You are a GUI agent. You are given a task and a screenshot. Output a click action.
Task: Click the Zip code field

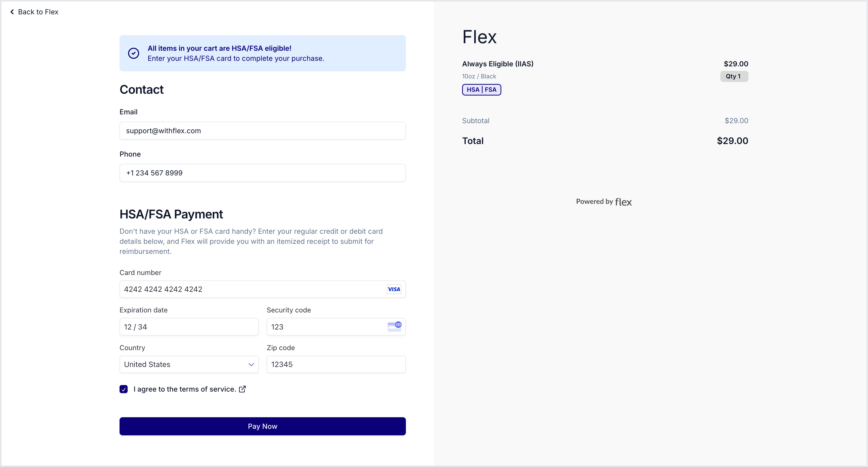pyautogui.click(x=336, y=364)
